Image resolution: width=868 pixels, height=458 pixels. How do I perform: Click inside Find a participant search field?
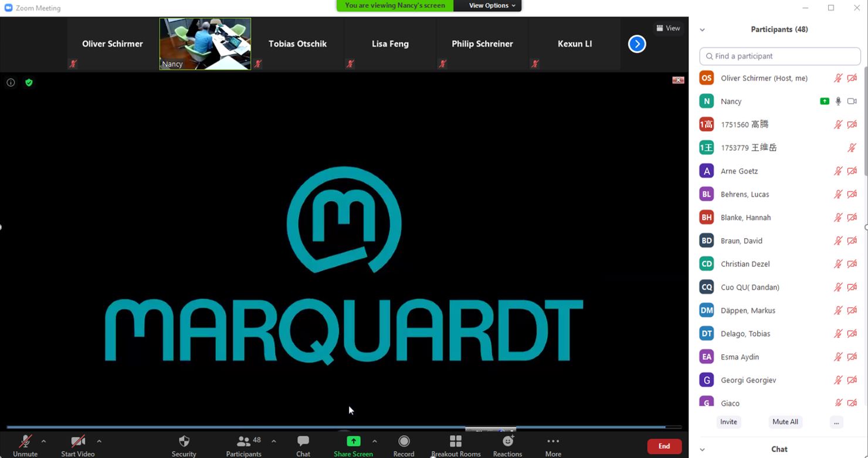tap(780, 56)
